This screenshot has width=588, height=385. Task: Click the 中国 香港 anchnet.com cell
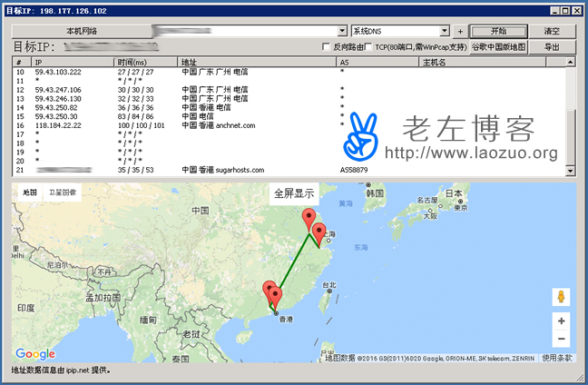[x=219, y=125]
